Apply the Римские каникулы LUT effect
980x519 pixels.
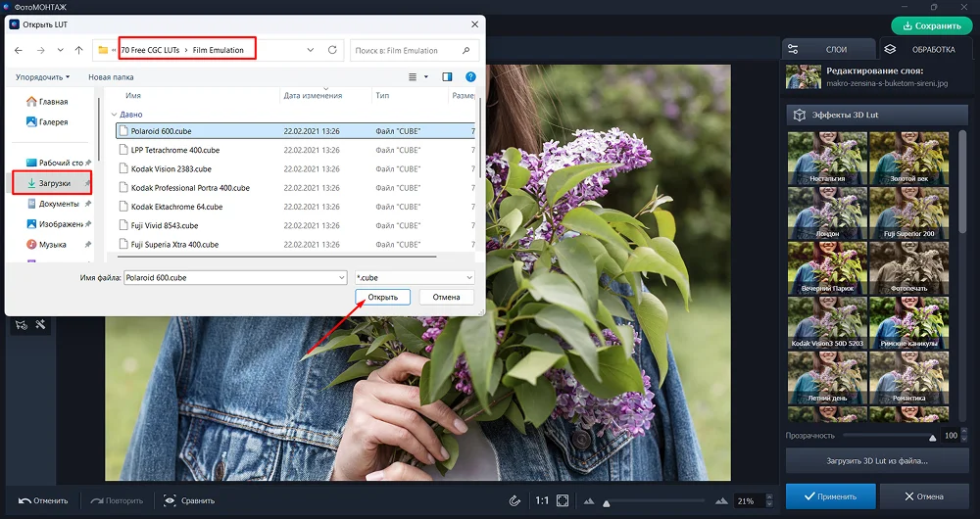point(908,323)
